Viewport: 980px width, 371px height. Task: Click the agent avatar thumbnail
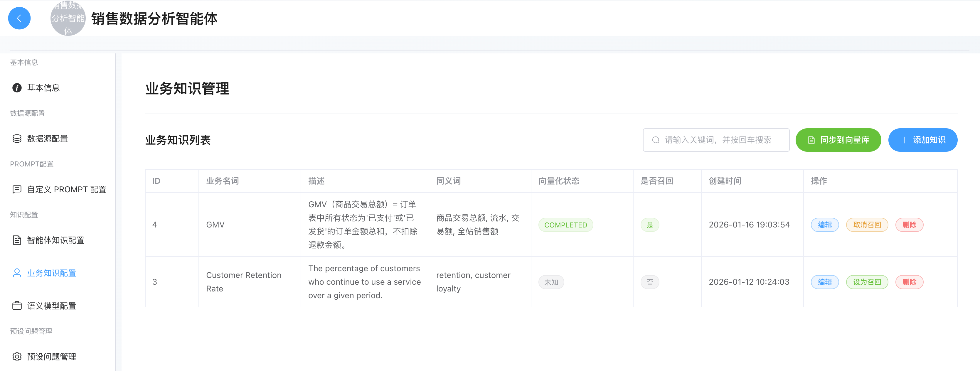pos(68,18)
